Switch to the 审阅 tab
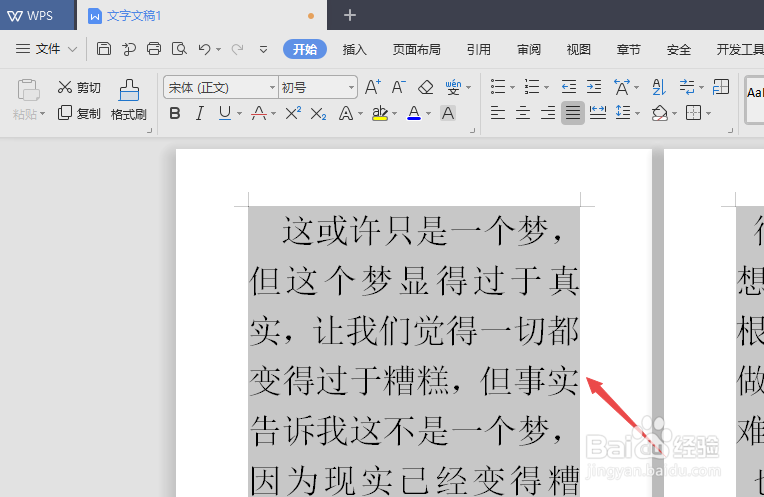Screen dimensions: 764x497 click(529, 49)
